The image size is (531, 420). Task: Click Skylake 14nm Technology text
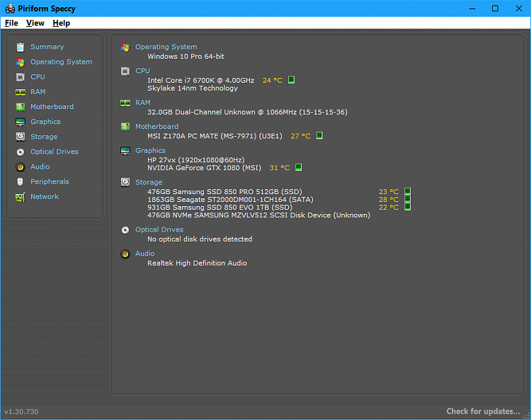coord(193,89)
